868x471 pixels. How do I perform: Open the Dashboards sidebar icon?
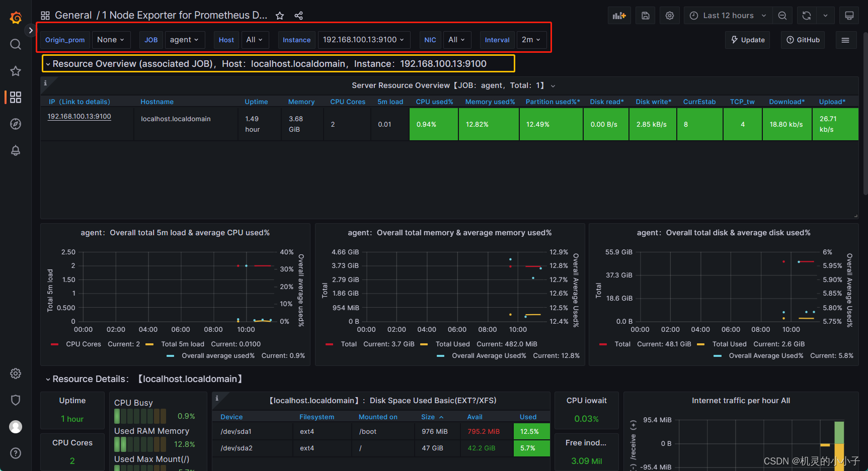[16, 97]
